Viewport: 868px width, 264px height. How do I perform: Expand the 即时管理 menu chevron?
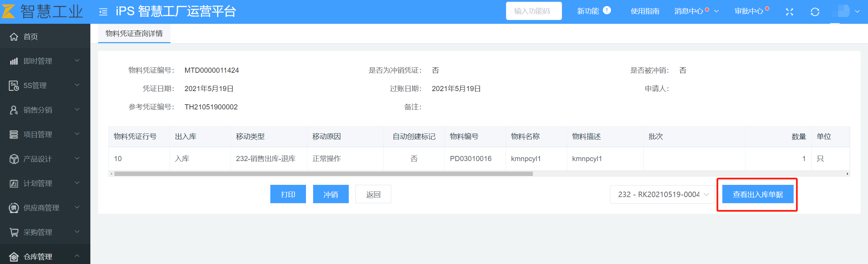point(77,61)
